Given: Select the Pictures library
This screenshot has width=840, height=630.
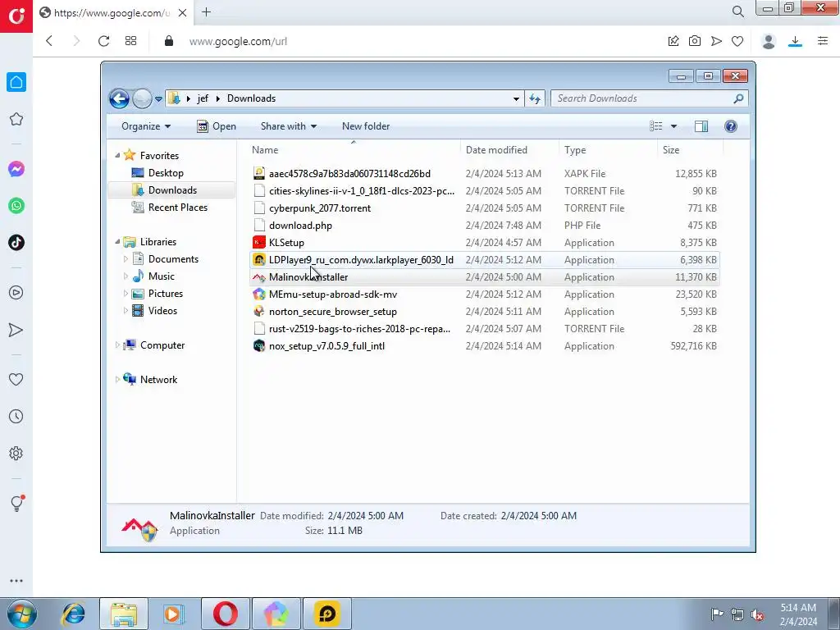Looking at the screenshot, I should tap(166, 294).
